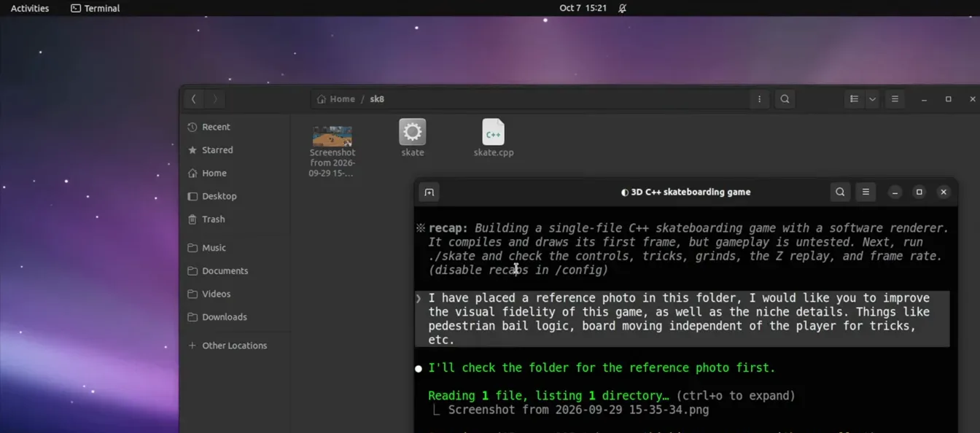Open the clock and calendar at Oct 7 15:21
The width and height of the screenshot is (980, 433).
tap(583, 8)
